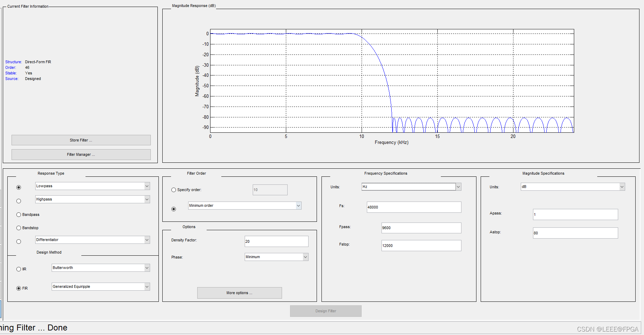The width and height of the screenshot is (644, 335).
Task: Select the Minimum order radio button
Action: (x=174, y=209)
